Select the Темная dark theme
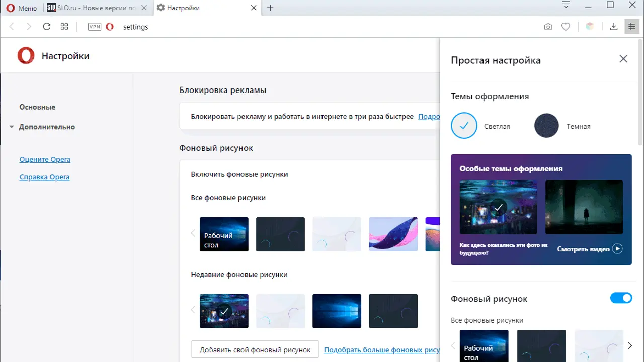This screenshot has height=362, width=644. (546, 126)
